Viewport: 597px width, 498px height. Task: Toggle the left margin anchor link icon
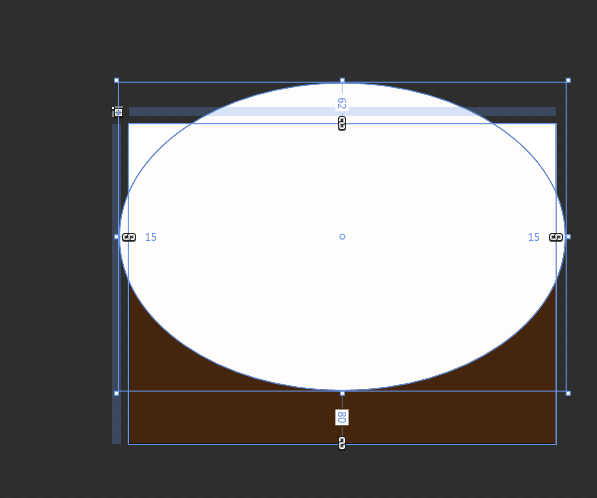coord(129,237)
